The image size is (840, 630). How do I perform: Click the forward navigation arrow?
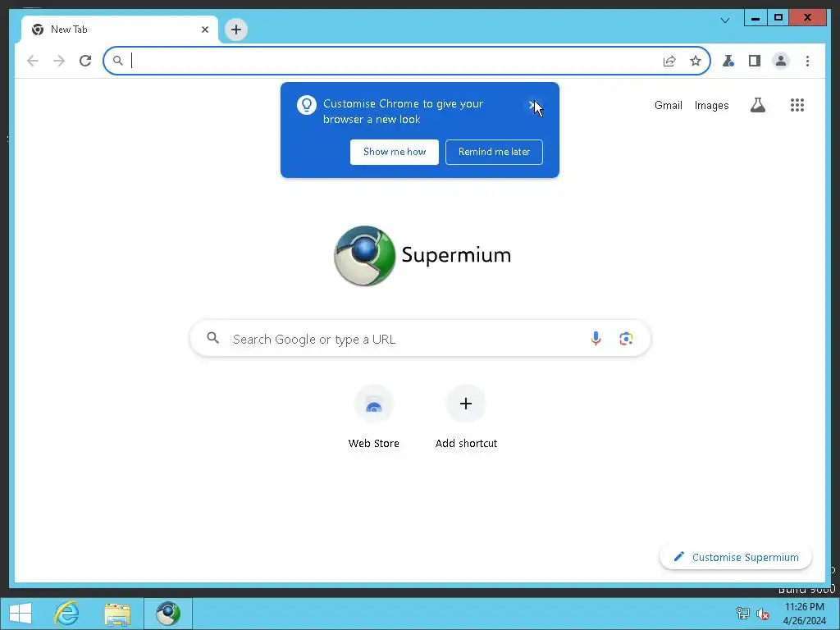pos(59,61)
